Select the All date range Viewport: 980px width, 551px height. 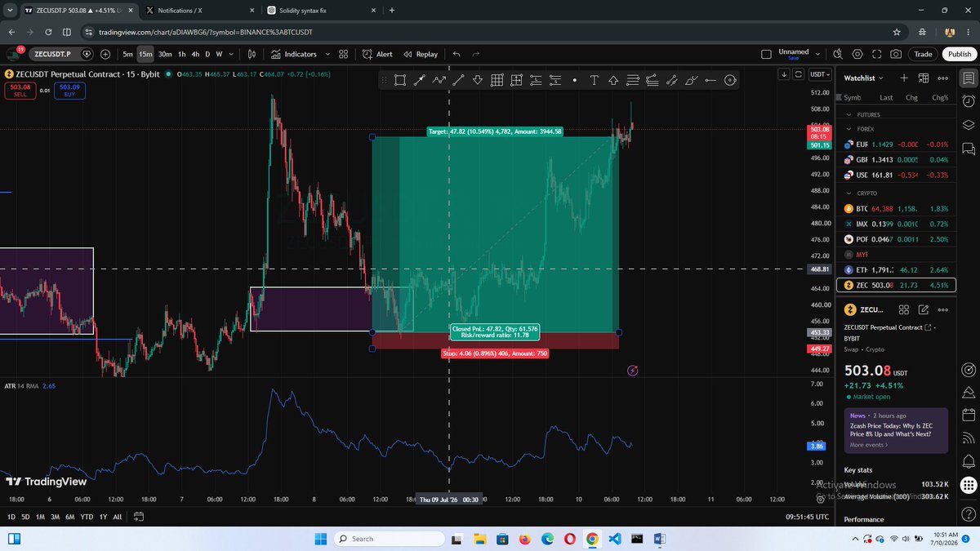117,517
